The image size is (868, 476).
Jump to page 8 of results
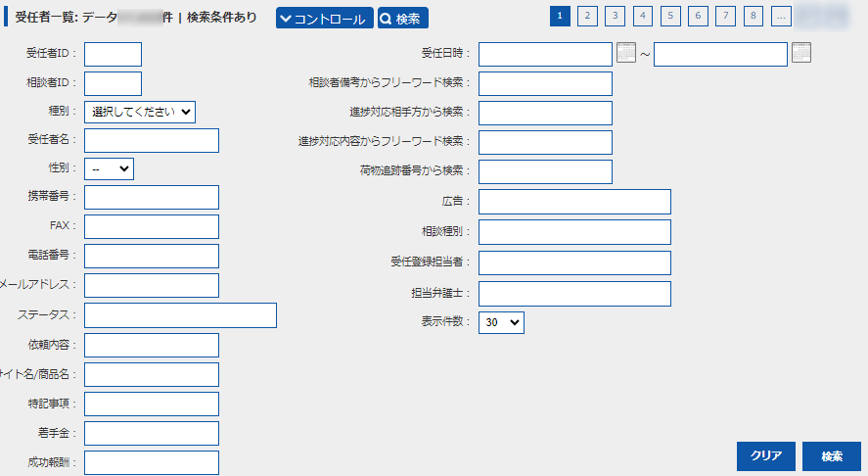(753, 17)
